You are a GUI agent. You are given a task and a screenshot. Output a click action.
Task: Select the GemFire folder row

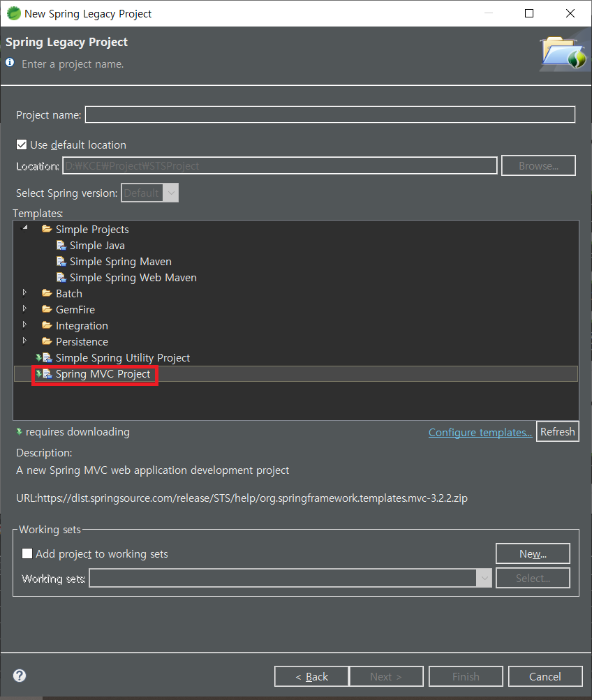pyautogui.click(x=75, y=310)
